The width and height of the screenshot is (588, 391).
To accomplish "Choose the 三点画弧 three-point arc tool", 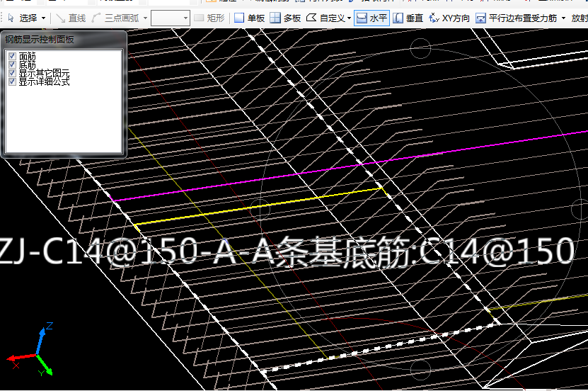I will [116, 18].
